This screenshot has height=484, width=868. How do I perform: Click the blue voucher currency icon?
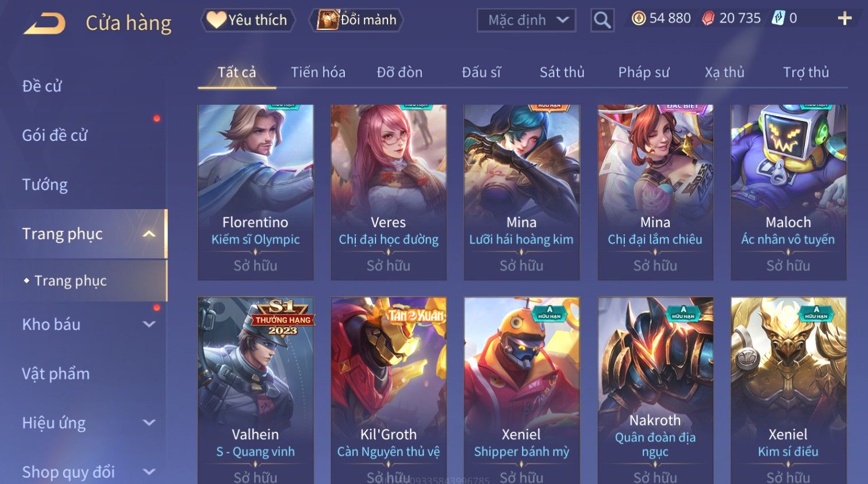click(778, 18)
